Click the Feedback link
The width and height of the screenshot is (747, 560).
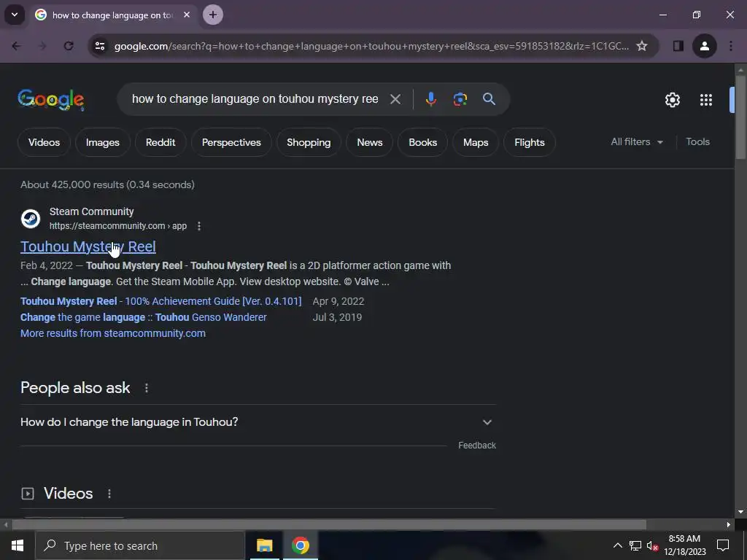tap(477, 446)
